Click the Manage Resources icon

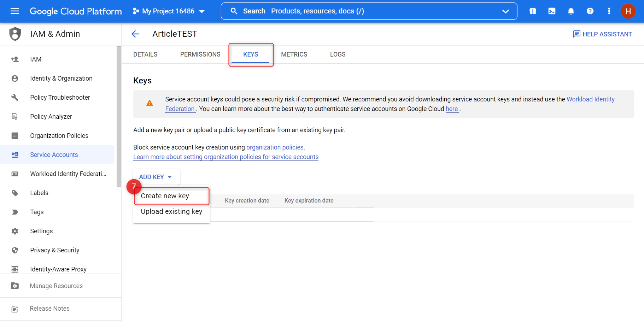pos(15,286)
